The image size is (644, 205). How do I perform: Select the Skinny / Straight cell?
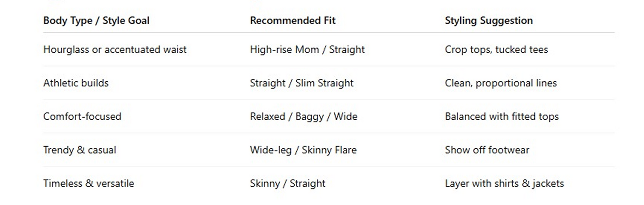coord(287,183)
